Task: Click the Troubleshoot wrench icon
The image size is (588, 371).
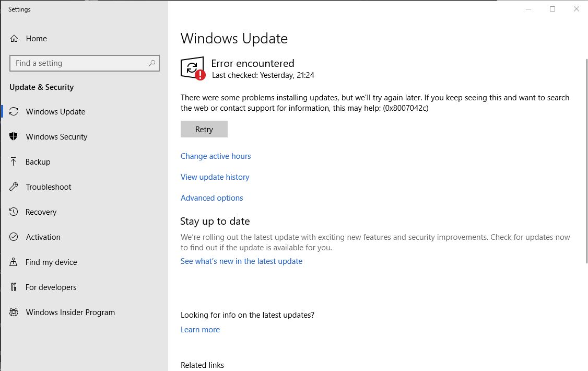Action: (14, 187)
